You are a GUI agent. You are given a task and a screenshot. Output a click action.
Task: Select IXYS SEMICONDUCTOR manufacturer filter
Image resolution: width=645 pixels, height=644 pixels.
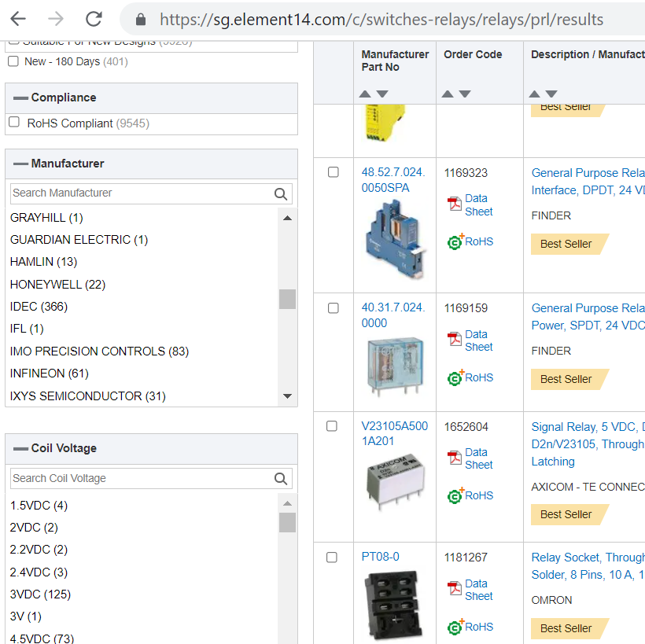(x=88, y=396)
